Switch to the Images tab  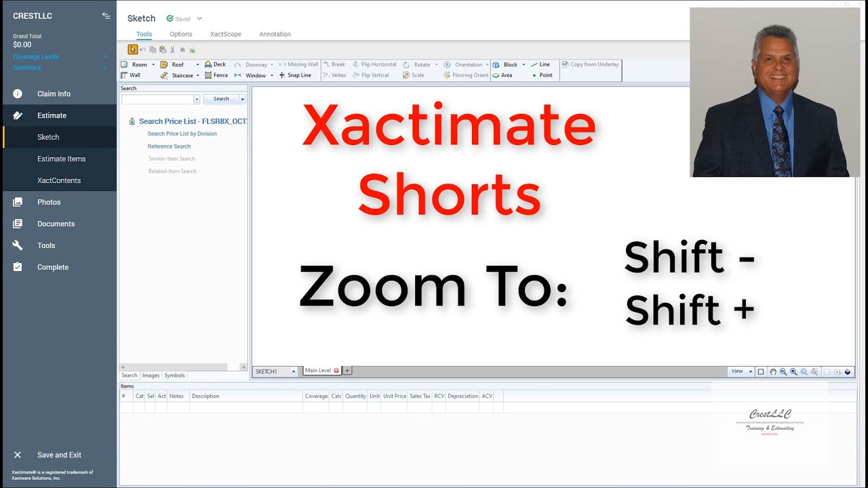coord(151,375)
